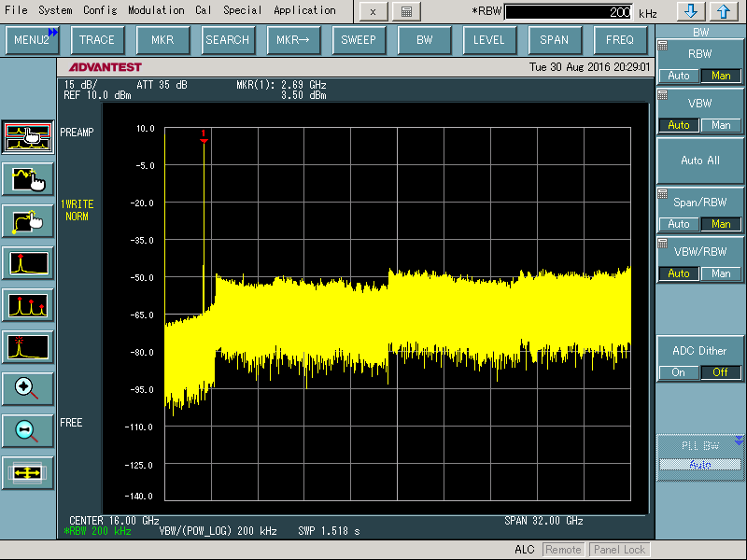The width and height of the screenshot is (747, 560).
Task: Click the MKR(1): 2.69 GHz readout
Action: coord(282,85)
